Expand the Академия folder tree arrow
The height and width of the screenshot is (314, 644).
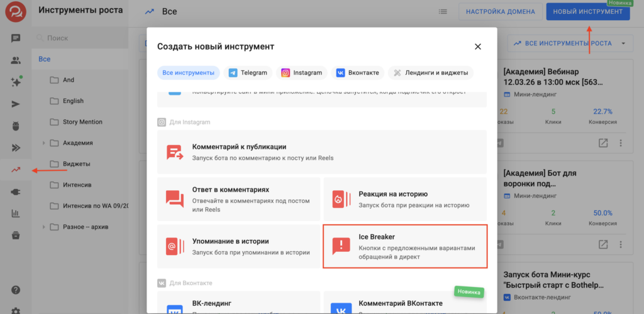43,143
